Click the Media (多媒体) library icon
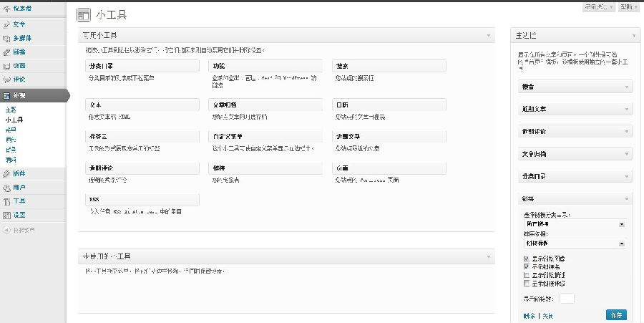 click(6, 38)
